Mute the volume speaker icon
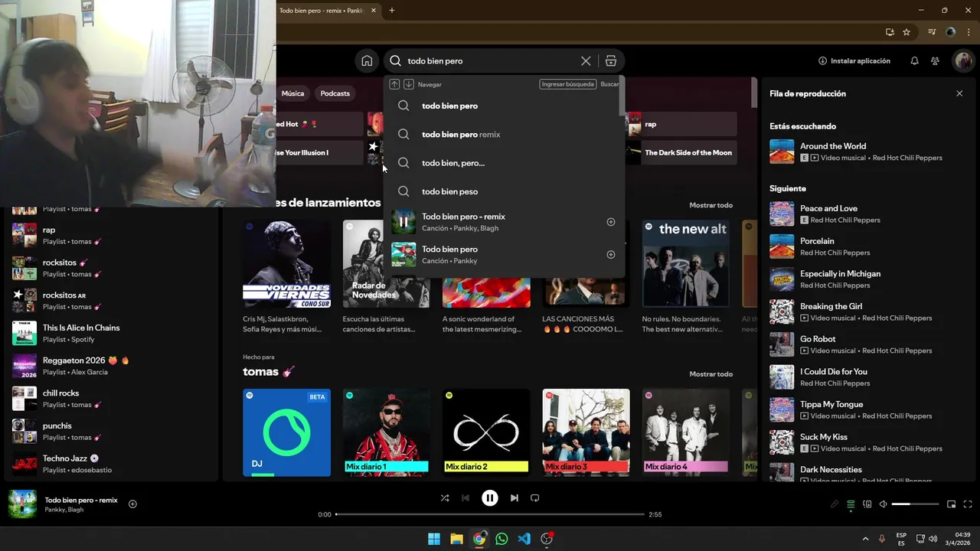The image size is (980, 551). (x=883, y=504)
